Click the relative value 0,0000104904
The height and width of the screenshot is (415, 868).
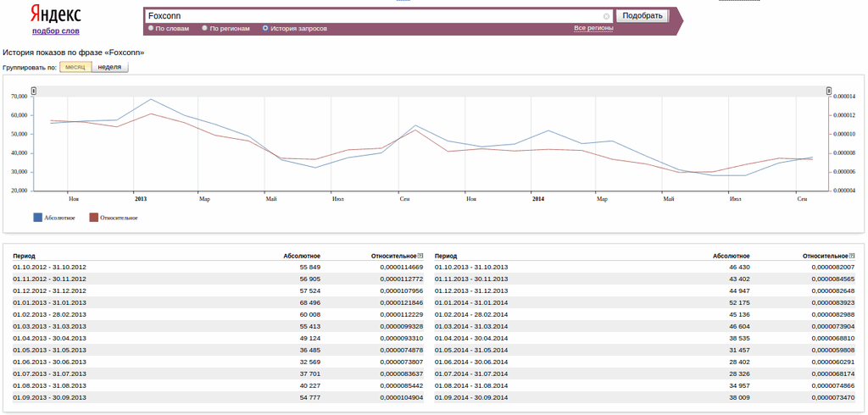tap(401, 398)
